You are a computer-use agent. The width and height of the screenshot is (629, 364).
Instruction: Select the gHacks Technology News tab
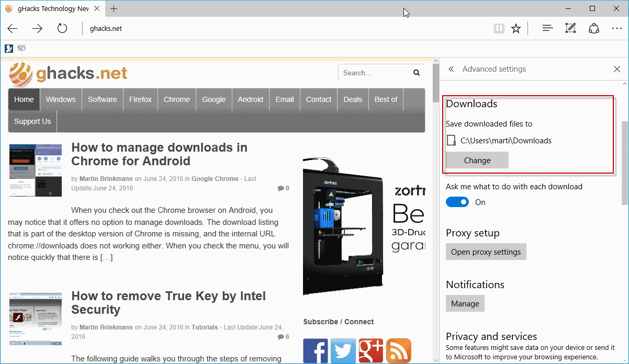click(52, 8)
